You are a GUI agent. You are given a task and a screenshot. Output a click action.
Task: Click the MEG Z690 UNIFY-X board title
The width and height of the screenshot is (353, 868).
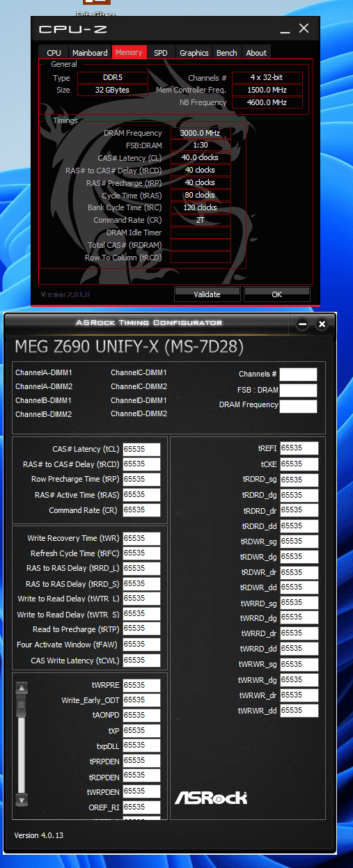click(129, 347)
